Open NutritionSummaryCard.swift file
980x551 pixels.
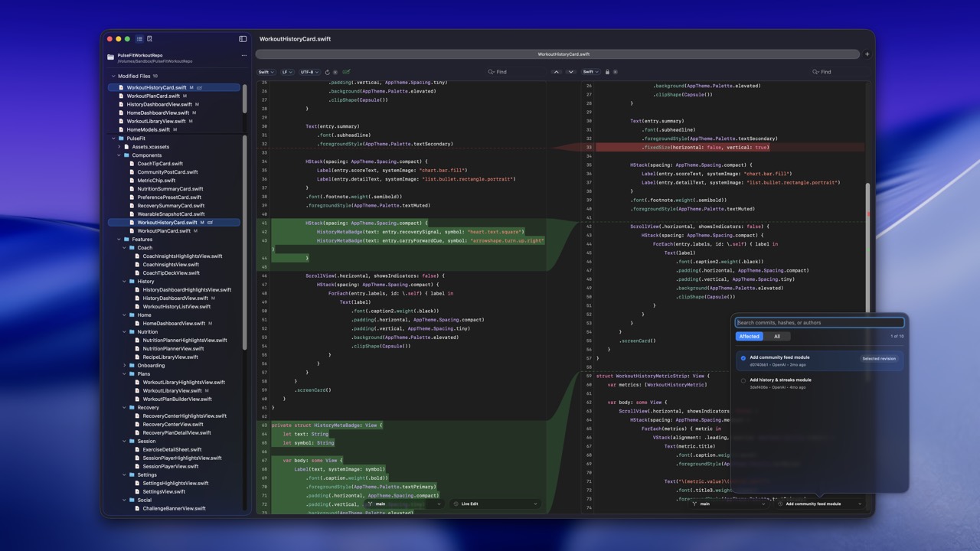click(x=170, y=189)
